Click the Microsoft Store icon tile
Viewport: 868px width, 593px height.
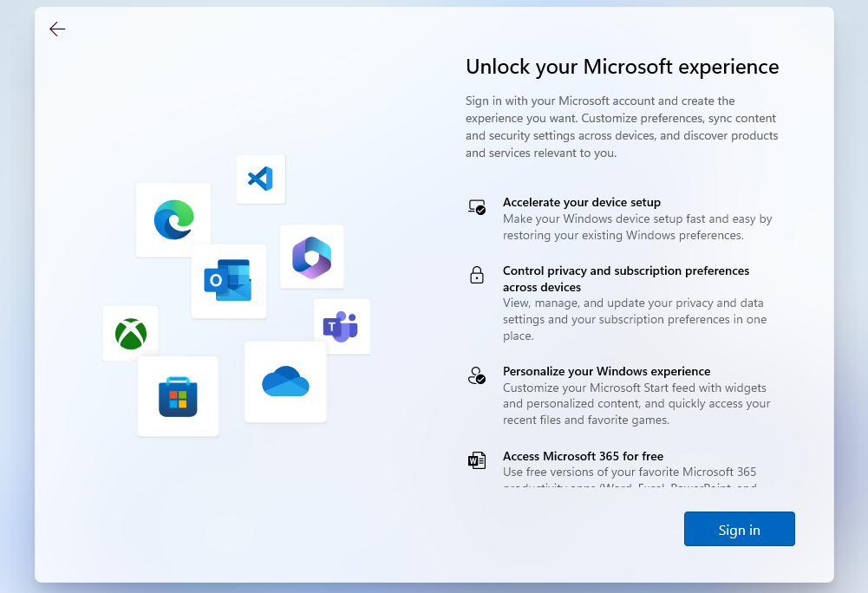tap(178, 396)
